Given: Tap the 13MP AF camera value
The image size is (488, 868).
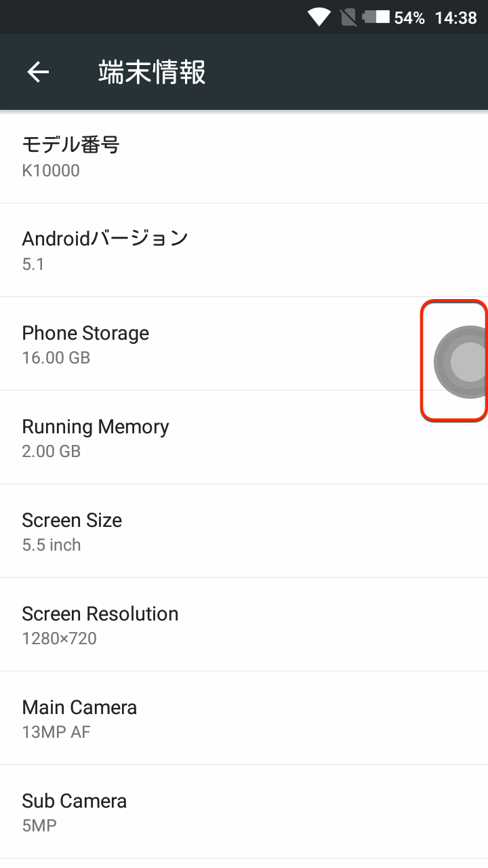Looking at the screenshot, I should 56,732.
